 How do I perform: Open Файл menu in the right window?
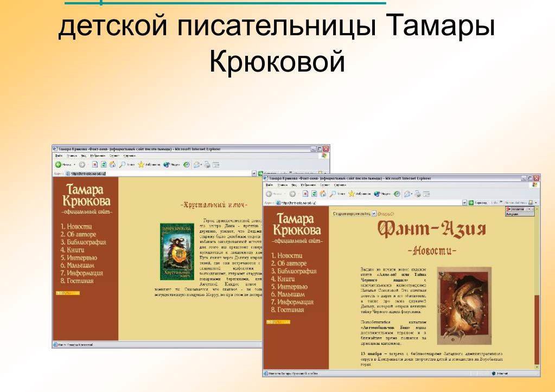tap(269, 185)
